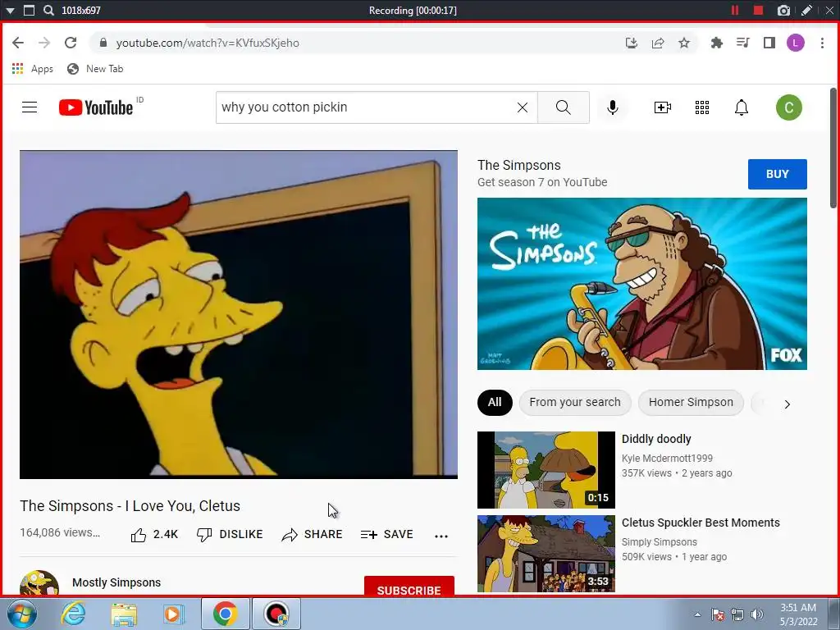Run the search with the magnifier button
This screenshot has height=630, width=840.
click(x=563, y=107)
